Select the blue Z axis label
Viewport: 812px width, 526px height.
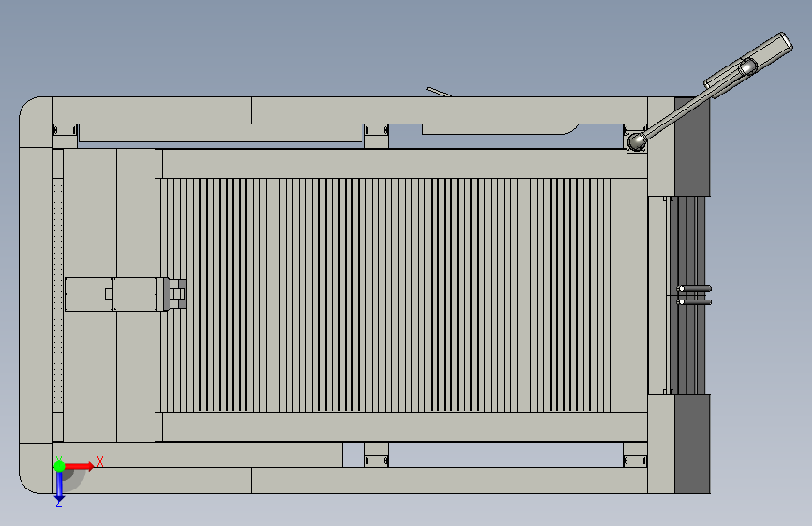59,503
